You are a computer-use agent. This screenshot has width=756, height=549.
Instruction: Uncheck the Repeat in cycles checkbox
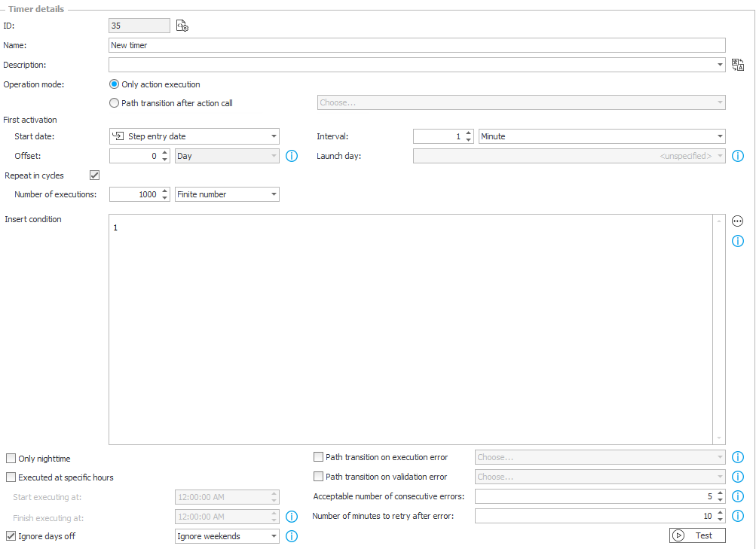tap(95, 175)
